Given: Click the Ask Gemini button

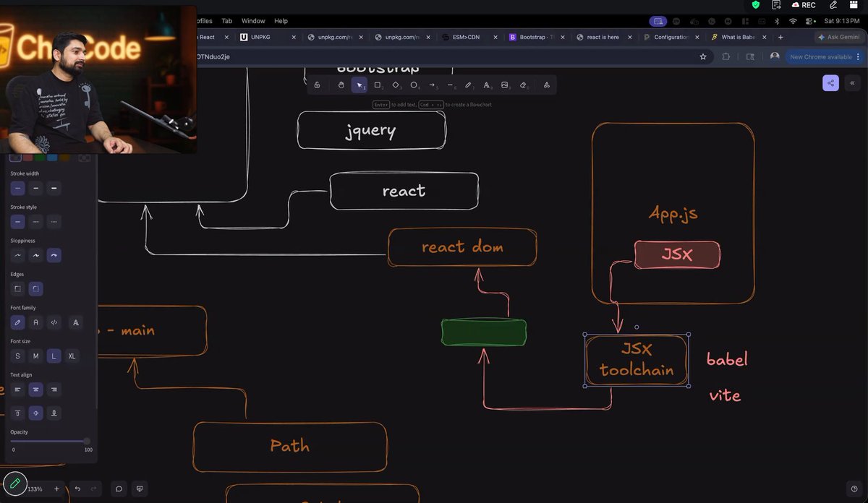Looking at the screenshot, I should coord(840,37).
